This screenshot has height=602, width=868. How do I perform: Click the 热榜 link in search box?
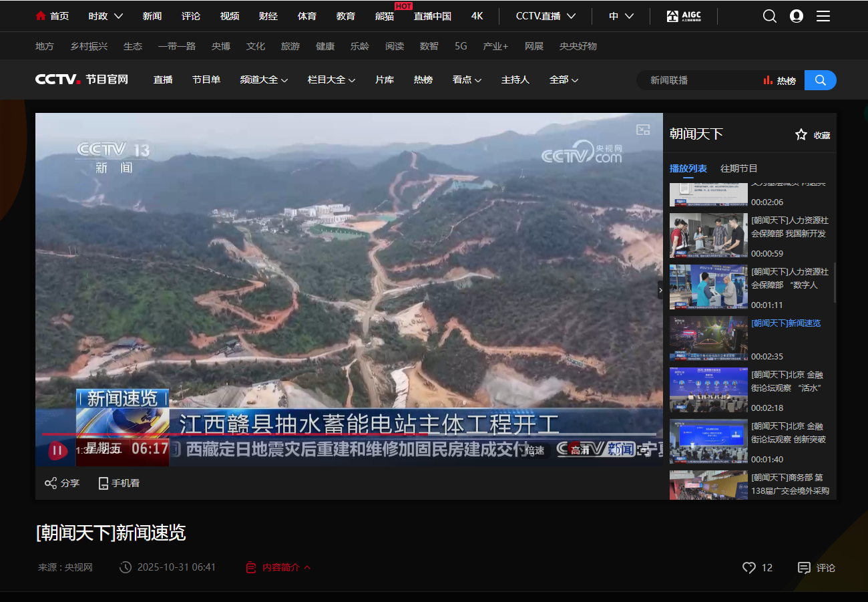pyautogui.click(x=780, y=80)
